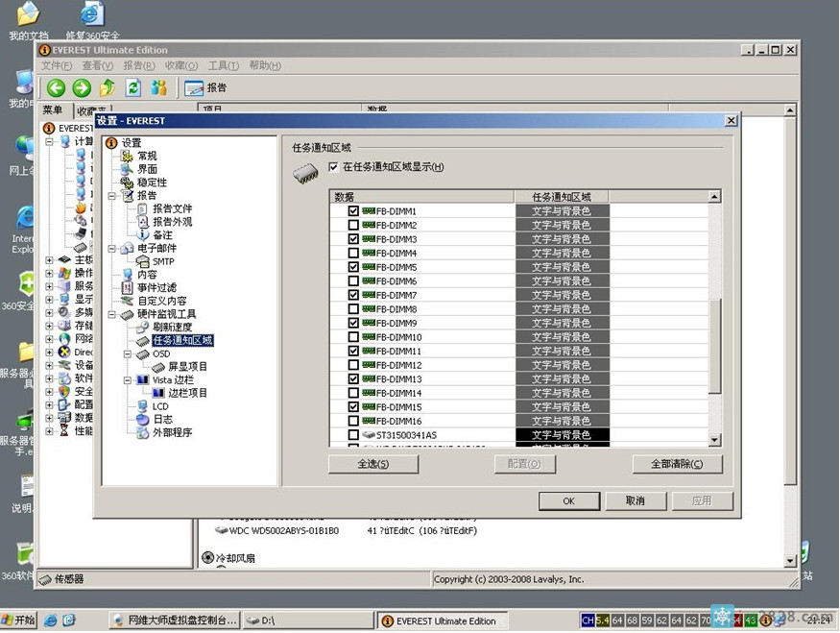Open the LCD settings item

coord(160,406)
